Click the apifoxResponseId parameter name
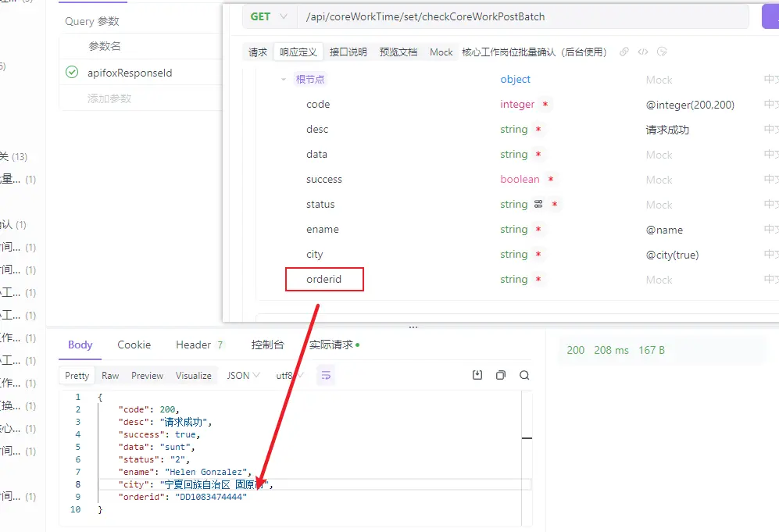Image resolution: width=779 pixels, height=532 pixels. 130,73
